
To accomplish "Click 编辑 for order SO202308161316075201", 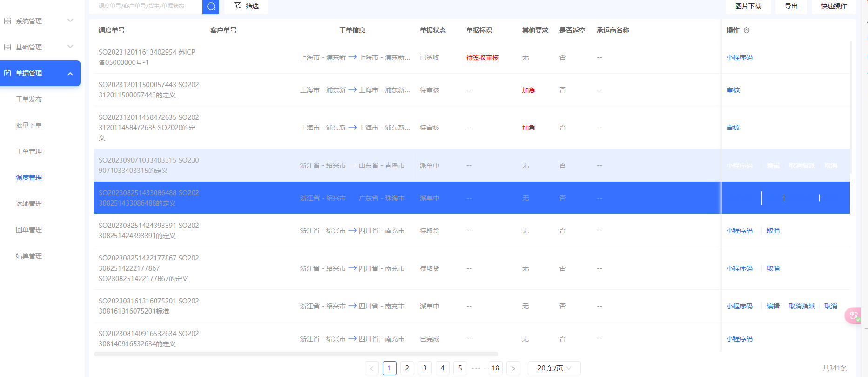I will point(773,306).
